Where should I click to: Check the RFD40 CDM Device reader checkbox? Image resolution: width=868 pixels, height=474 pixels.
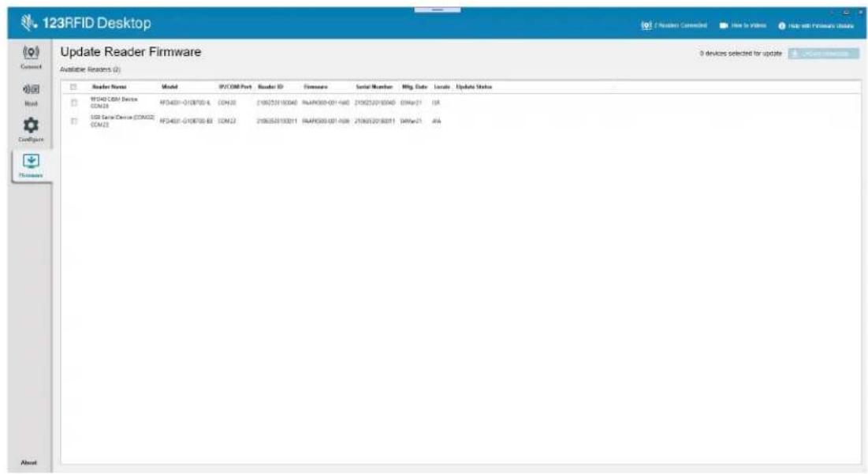coord(73,103)
